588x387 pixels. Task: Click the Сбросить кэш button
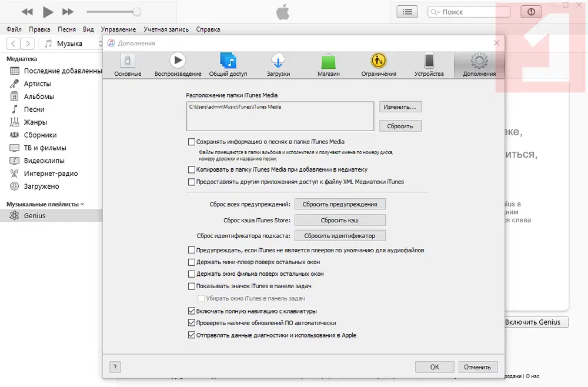tap(340, 220)
